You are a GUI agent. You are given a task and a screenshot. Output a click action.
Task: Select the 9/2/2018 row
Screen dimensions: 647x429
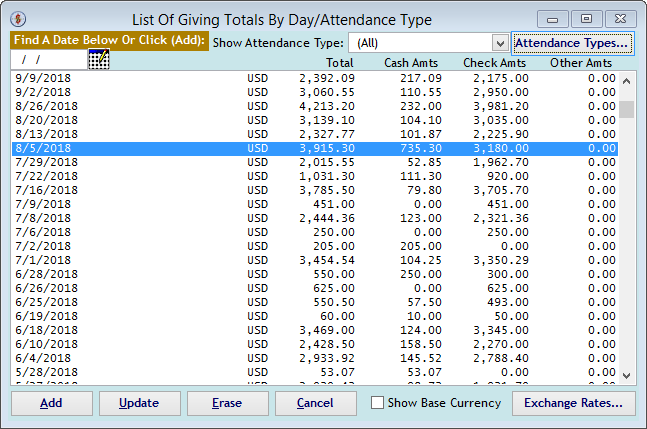coord(314,92)
